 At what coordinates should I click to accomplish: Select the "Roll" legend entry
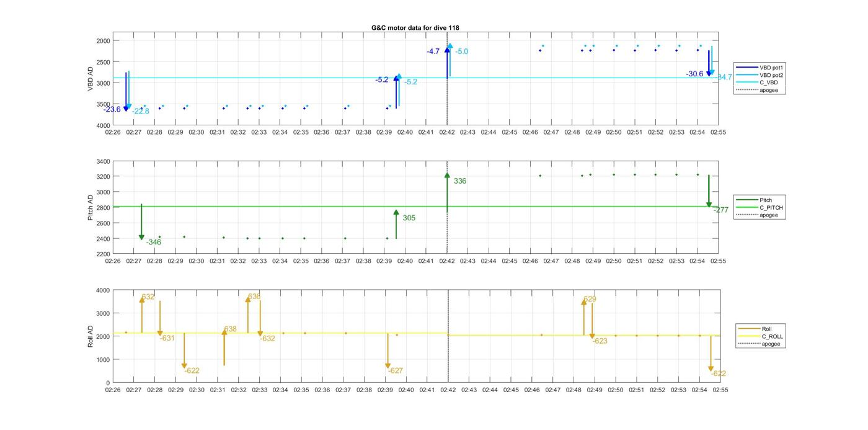click(x=755, y=329)
